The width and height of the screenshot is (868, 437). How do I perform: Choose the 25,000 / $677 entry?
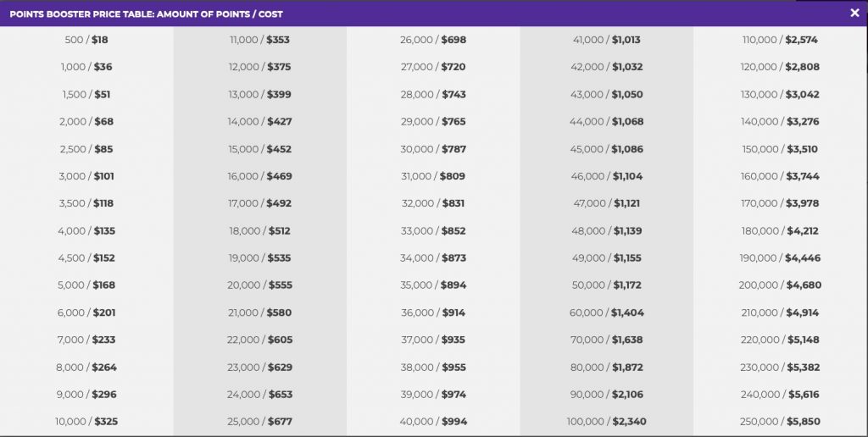coord(259,422)
